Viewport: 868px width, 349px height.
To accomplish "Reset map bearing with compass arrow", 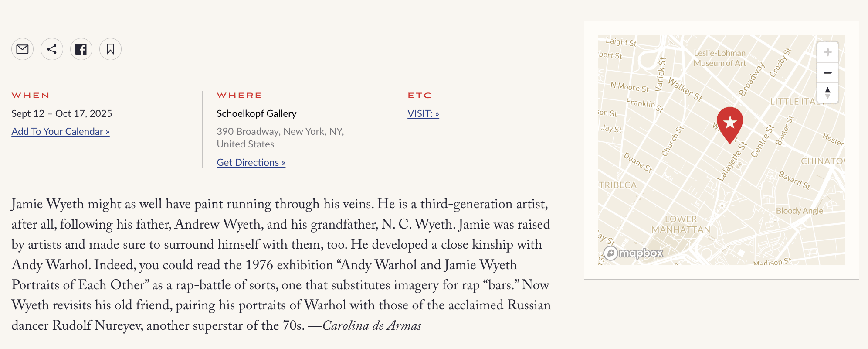I will [827, 92].
